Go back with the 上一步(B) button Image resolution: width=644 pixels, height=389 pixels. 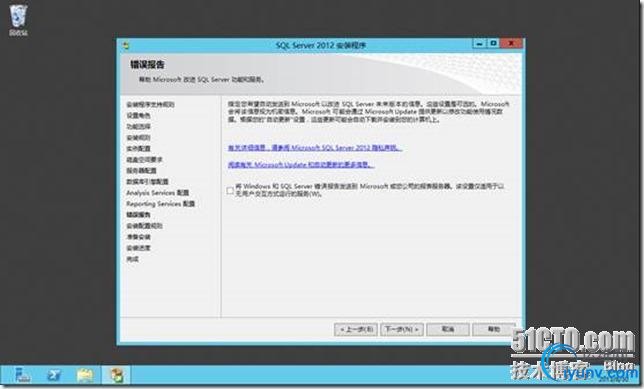pyautogui.click(x=356, y=329)
